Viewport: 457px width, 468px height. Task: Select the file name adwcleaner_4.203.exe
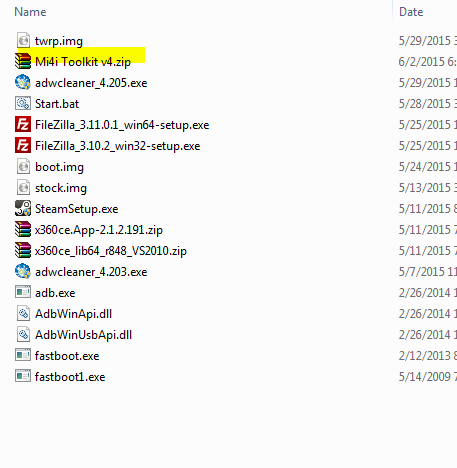(91, 272)
